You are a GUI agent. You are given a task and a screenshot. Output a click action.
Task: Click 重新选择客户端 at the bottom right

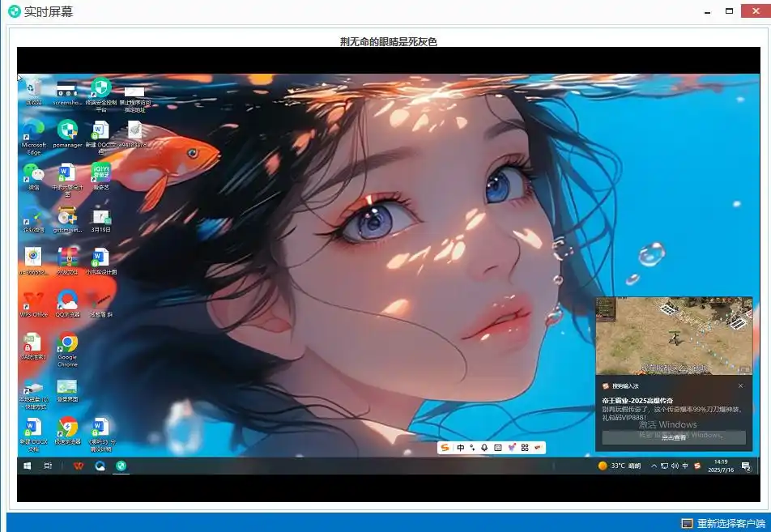723,523
